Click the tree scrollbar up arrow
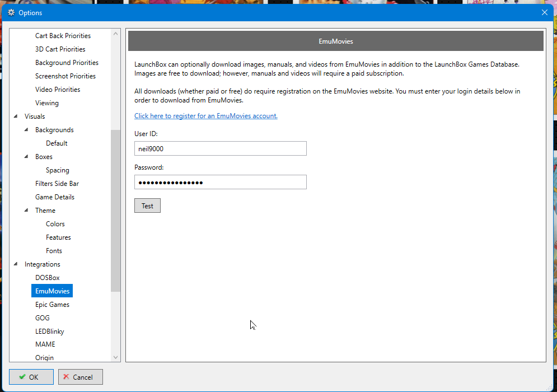This screenshot has height=392, width=557. coord(115,34)
